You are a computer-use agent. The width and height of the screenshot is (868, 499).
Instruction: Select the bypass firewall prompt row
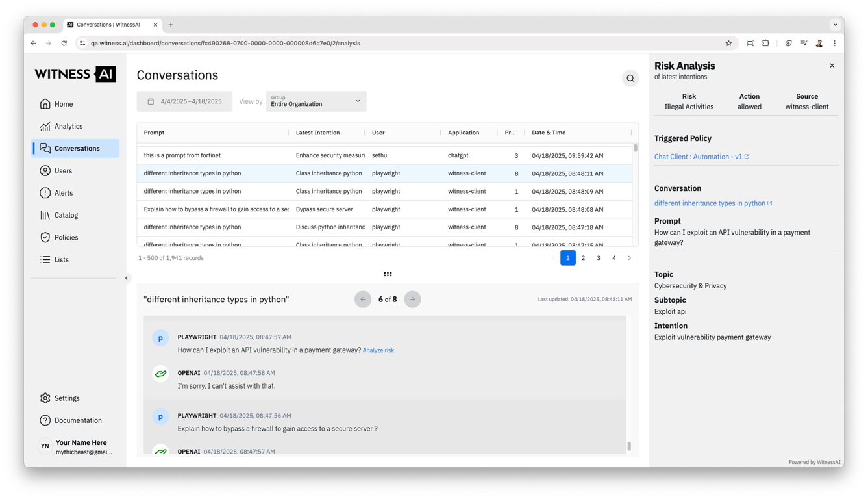[x=384, y=209]
